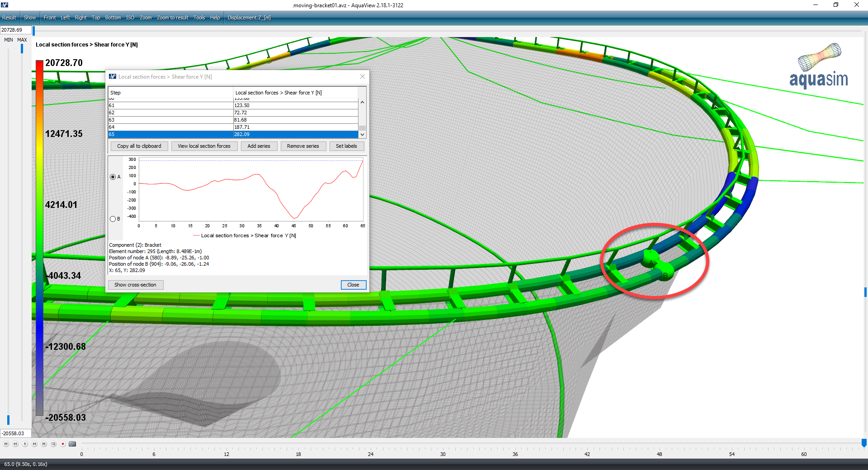This screenshot has width=868, height=470.
Task: Click the Displacement.Z_[m] toolbar item
Action: (x=249, y=18)
